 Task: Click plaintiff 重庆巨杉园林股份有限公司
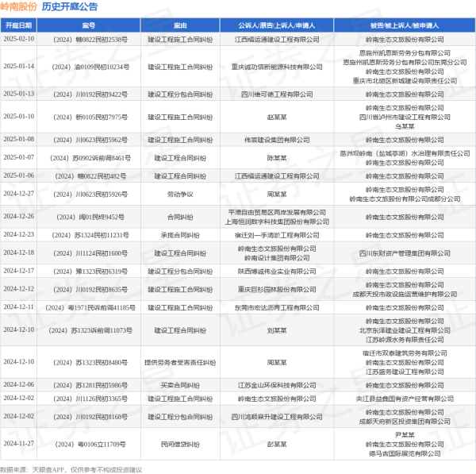coord(277,290)
